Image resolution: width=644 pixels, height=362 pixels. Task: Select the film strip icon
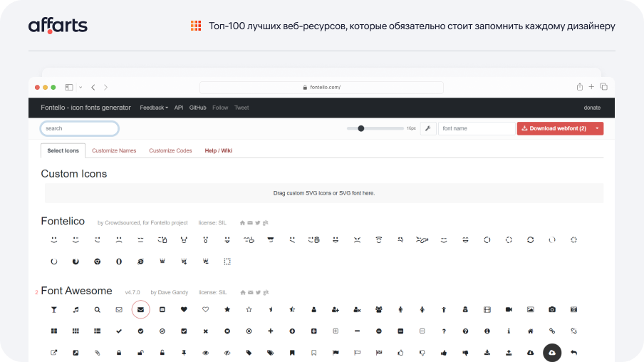coord(487,310)
